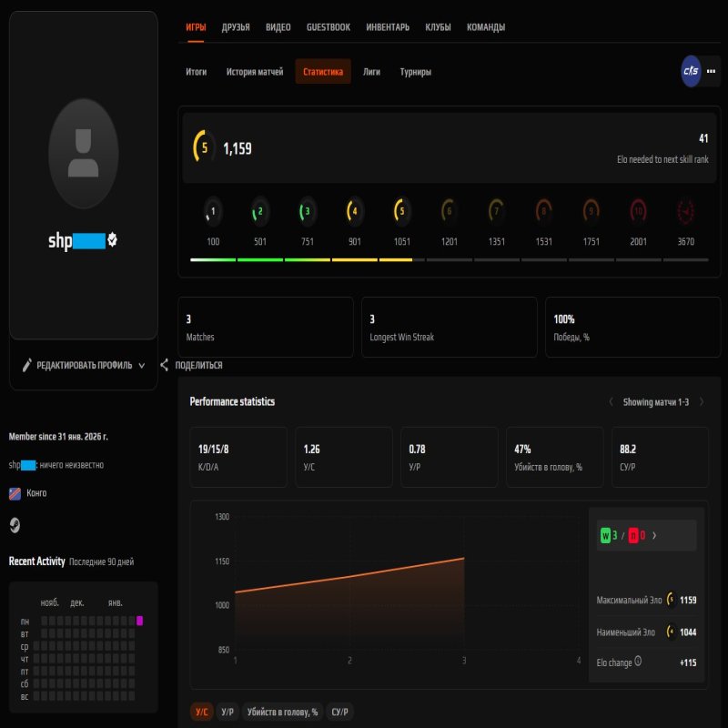
Task: Open the История матчей tab
Action: click(256, 71)
